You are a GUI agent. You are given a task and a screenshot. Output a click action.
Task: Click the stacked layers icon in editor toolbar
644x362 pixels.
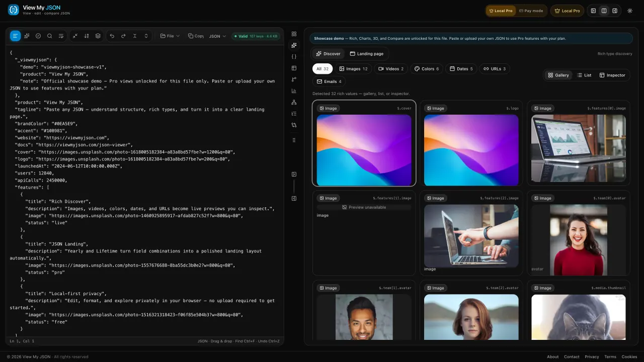coord(98,36)
